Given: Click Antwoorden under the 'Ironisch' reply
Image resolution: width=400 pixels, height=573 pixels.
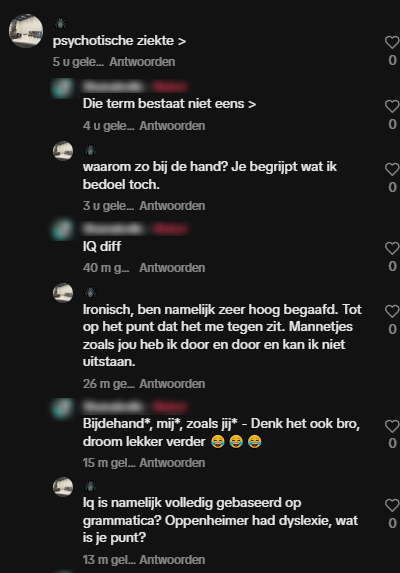Looking at the screenshot, I should click(172, 384).
